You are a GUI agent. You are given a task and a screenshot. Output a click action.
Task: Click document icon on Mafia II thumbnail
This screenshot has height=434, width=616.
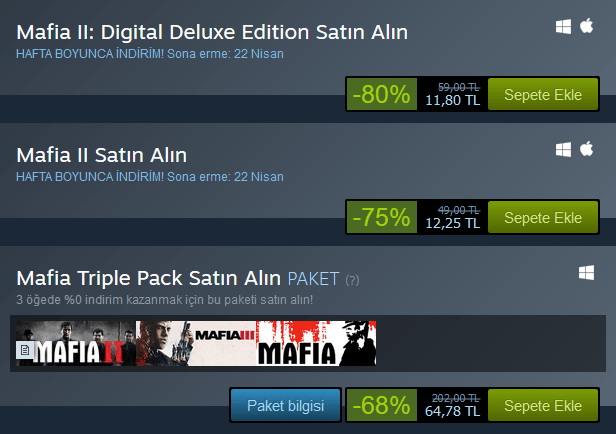pyautogui.click(x=25, y=350)
